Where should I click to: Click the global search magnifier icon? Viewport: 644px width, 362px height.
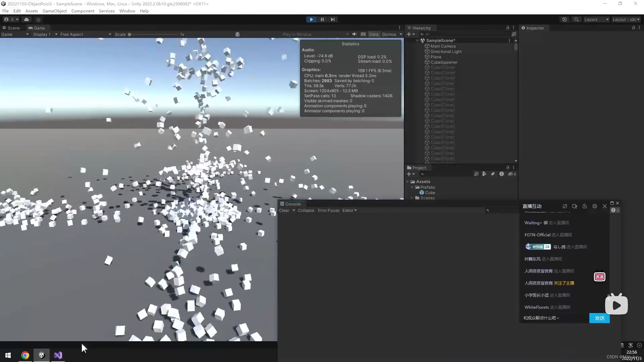(x=576, y=19)
